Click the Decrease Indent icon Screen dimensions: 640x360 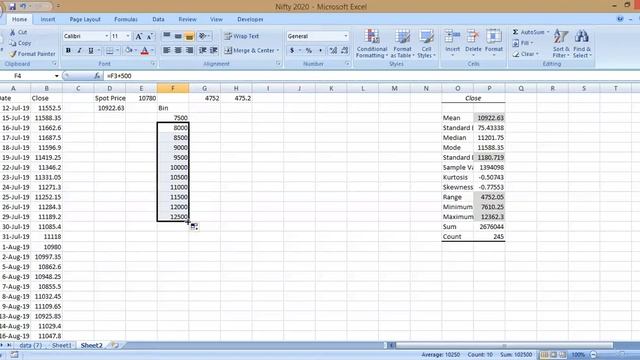point(202,50)
